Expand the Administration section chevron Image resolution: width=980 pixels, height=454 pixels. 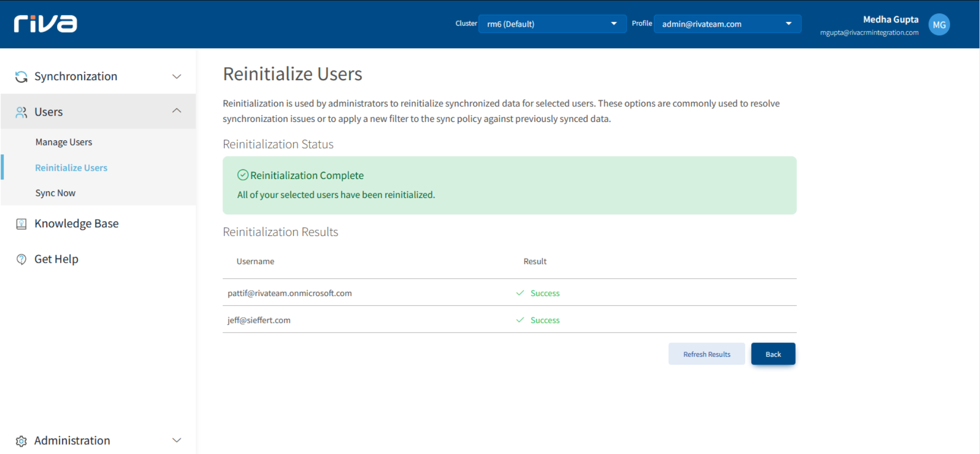pos(177,440)
